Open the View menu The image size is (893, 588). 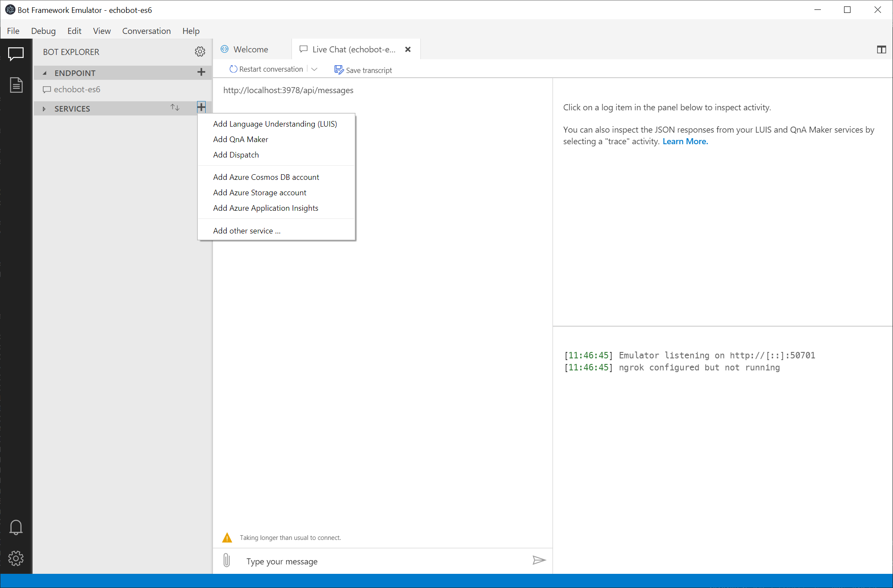pyautogui.click(x=102, y=31)
